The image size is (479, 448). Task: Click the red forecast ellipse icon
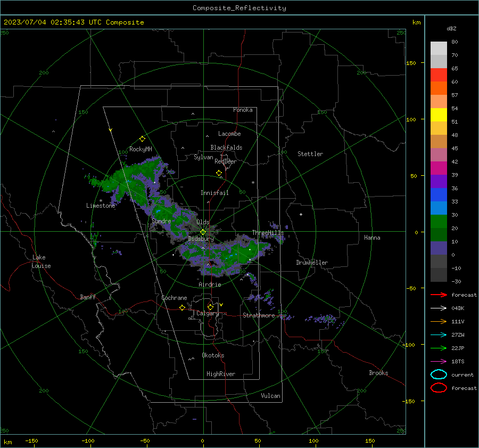[439, 388]
